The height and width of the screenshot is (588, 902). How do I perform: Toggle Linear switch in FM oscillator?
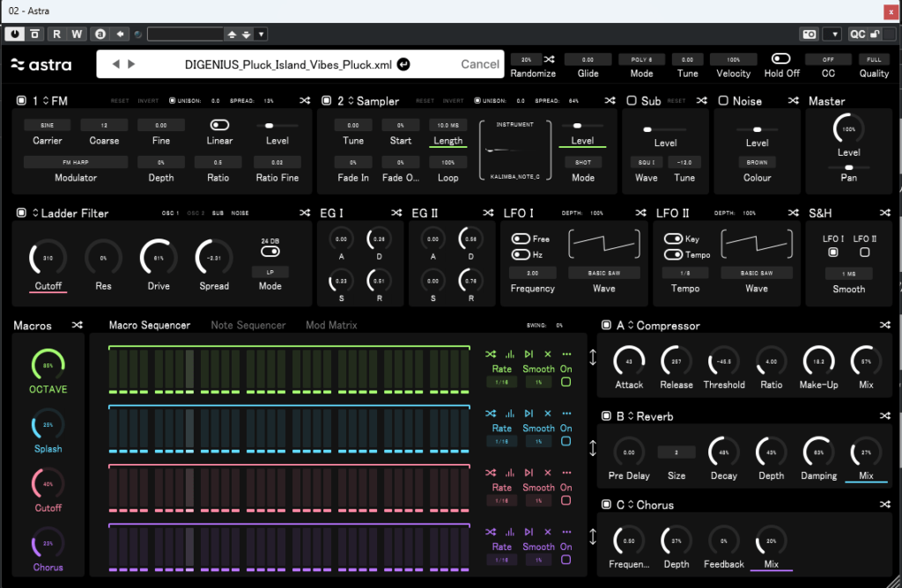click(219, 125)
